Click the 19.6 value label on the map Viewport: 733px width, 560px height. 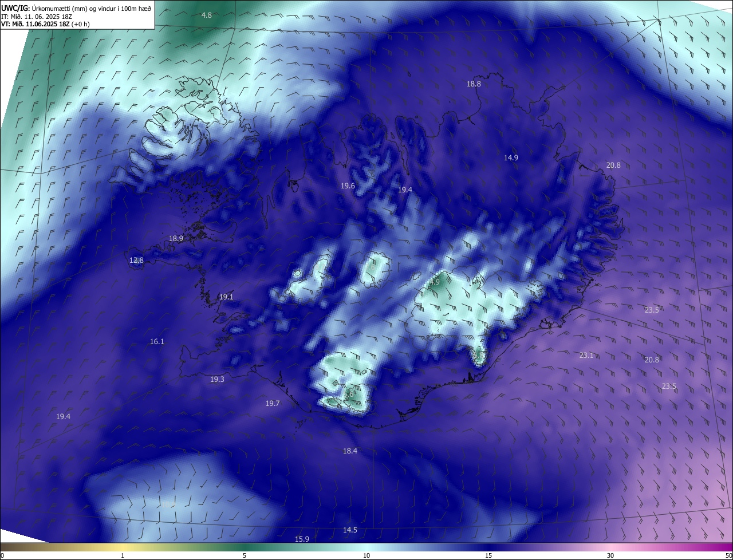[x=348, y=186]
